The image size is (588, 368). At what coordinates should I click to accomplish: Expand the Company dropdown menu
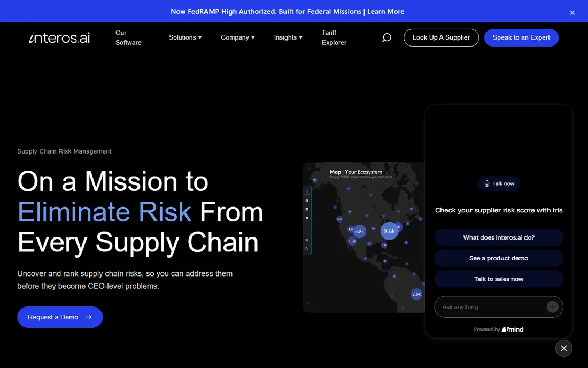pyautogui.click(x=238, y=37)
